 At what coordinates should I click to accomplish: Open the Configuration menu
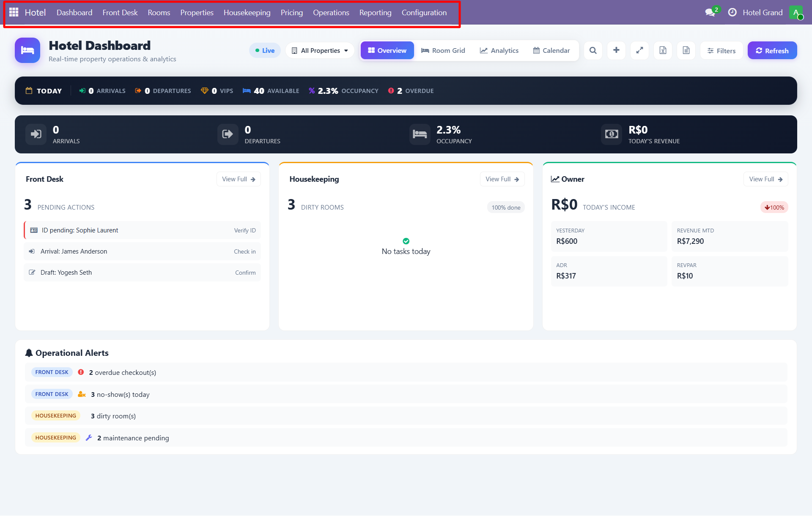[x=424, y=13]
